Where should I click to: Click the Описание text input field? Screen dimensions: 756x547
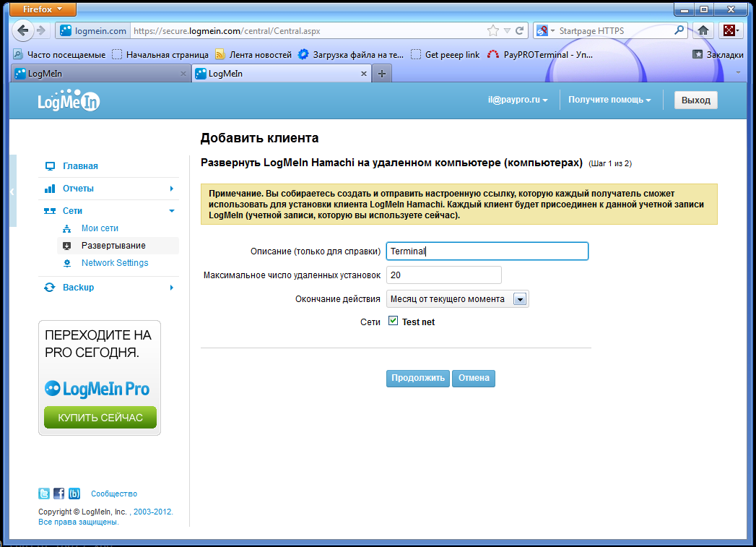(x=487, y=251)
